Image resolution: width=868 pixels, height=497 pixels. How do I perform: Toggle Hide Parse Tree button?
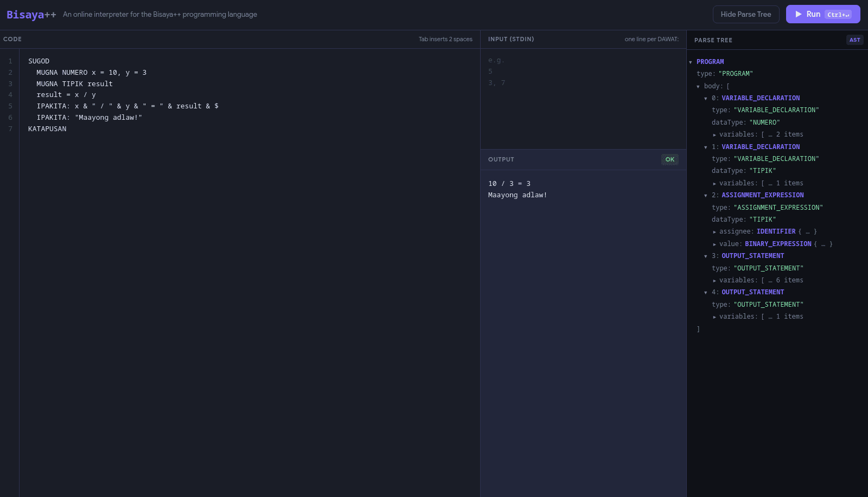pos(745,14)
